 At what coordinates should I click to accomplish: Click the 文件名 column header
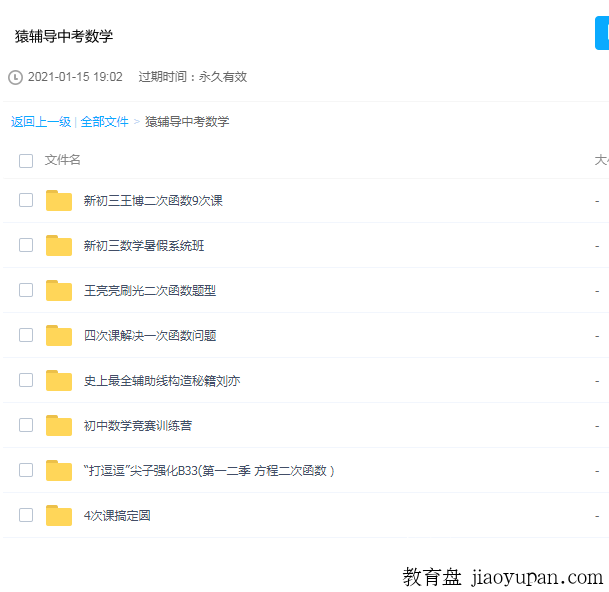(x=63, y=160)
